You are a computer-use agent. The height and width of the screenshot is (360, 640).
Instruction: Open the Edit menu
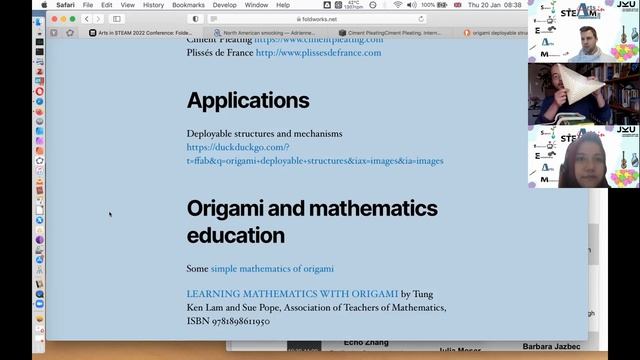tap(107, 5)
